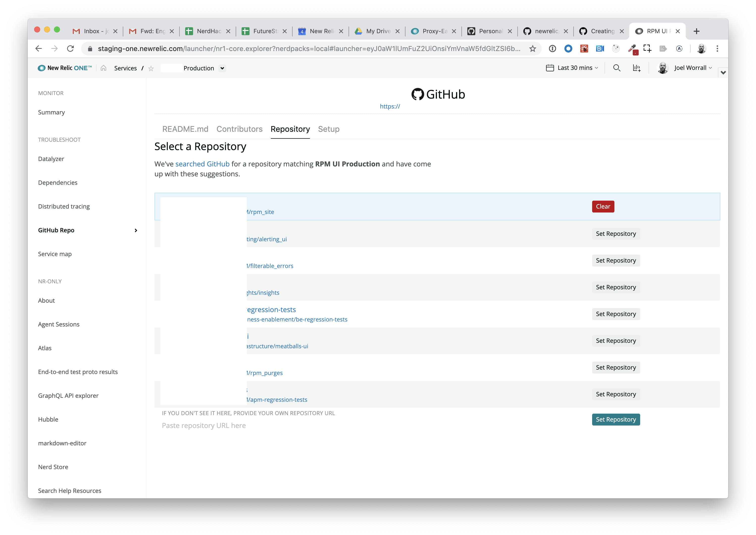Open a new browser tab

696,31
